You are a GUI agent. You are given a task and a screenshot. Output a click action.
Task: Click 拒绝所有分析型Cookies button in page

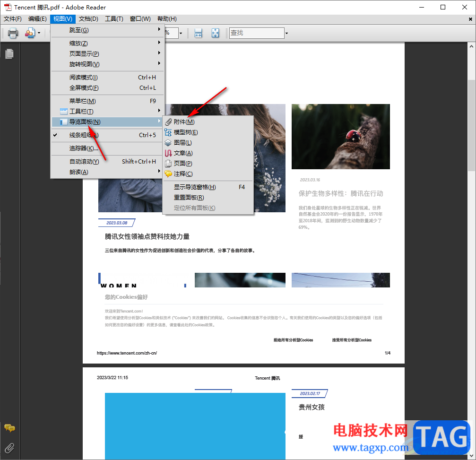point(293,340)
